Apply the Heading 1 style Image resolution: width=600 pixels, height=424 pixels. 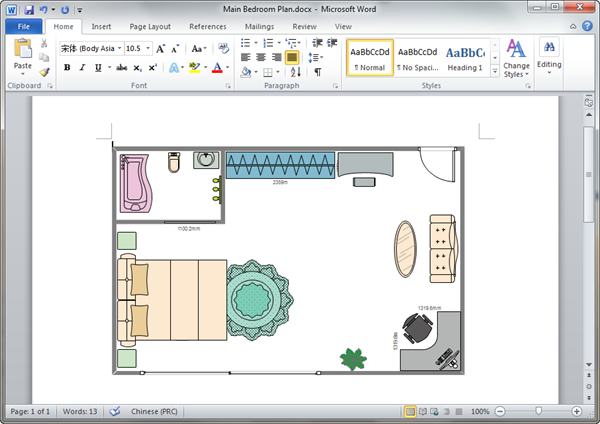point(465,58)
